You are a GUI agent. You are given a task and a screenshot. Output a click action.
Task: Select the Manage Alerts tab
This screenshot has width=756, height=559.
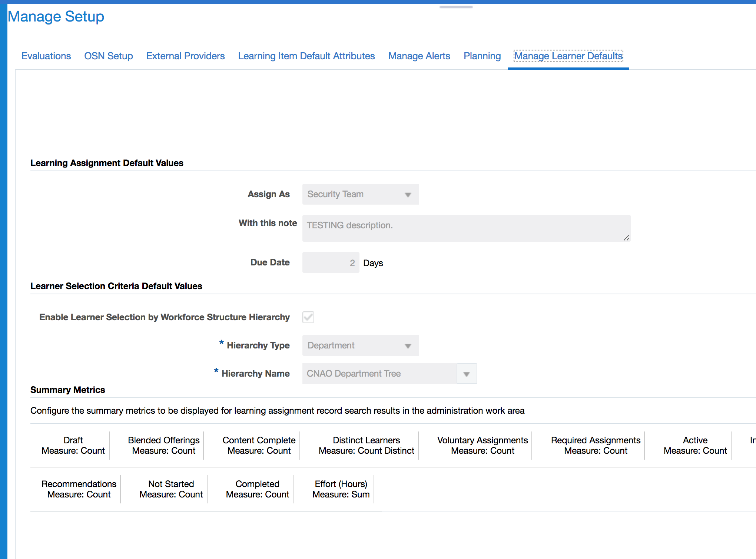pyautogui.click(x=419, y=56)
